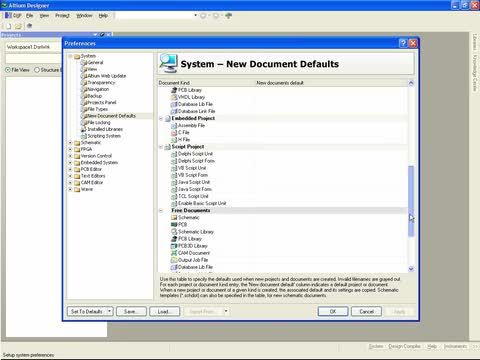The height and width of the screenshot is (360, 480).
Task: Select Transparency preferences page
Action: (101, 83)
